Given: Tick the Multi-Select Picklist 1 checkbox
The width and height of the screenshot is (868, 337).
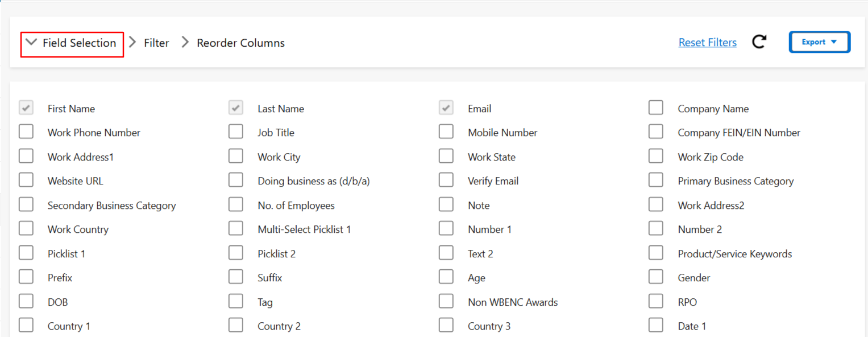Looking at the screenshot, I should point(236,229).
